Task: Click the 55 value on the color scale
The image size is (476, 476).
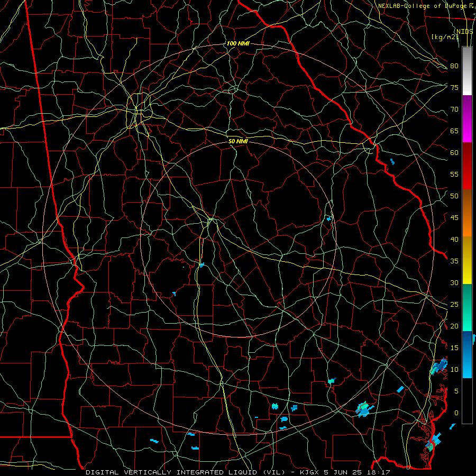Action: [454, 174]
